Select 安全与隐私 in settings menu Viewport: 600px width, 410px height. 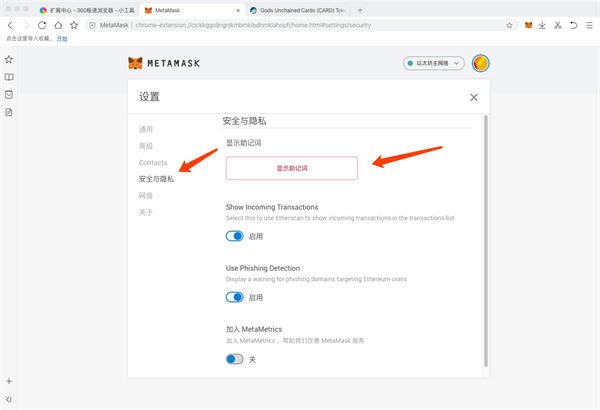point(156,179)
